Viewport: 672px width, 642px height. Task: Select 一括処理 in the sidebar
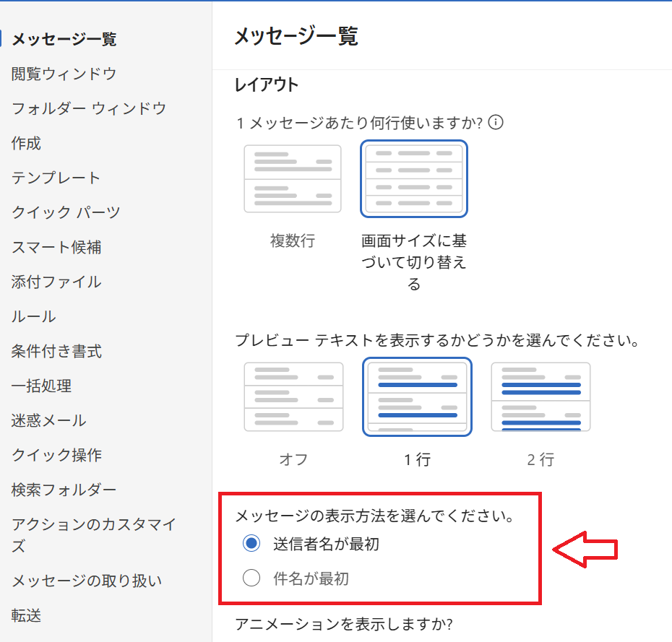[41, 386]
